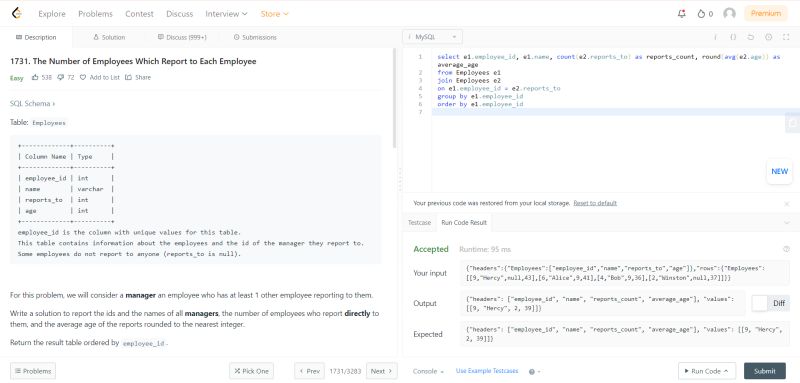This screenshot has height=383, width=800.
Task: Open the Problems nav item
Action: coord(95,14)
